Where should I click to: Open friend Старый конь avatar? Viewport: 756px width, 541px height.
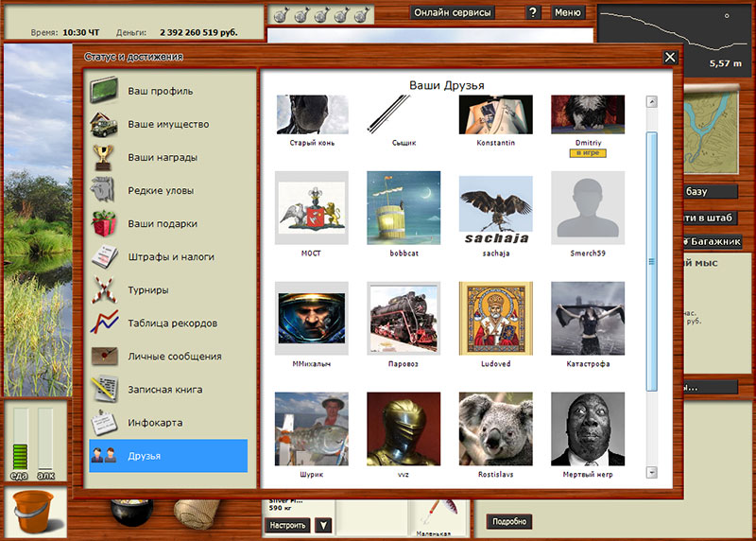pyautogui.click(x=312, y=114)
